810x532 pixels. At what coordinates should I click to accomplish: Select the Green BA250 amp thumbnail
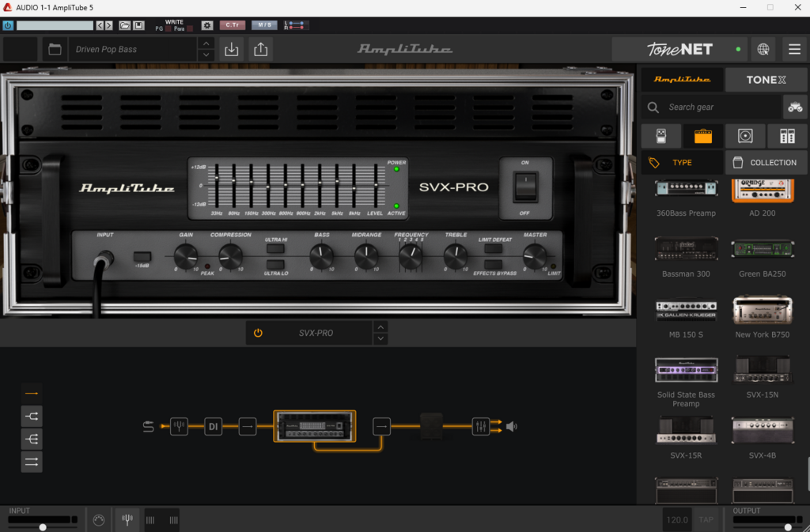click(763, 249)
